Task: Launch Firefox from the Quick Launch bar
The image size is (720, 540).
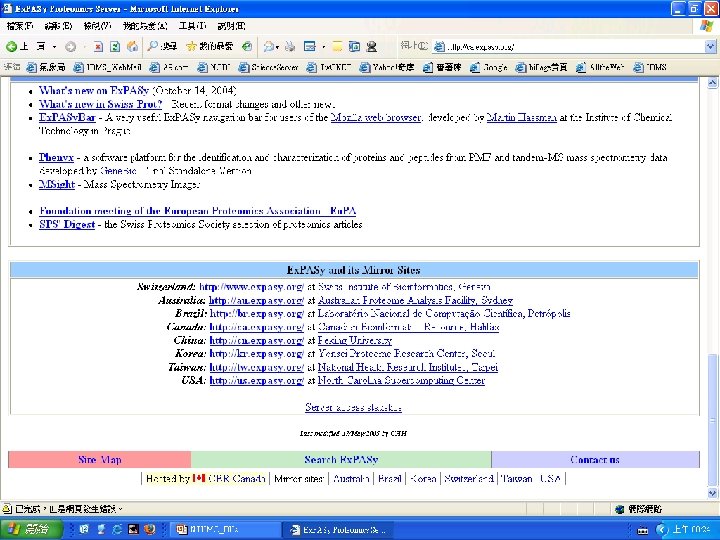Action: pos(149,529)
